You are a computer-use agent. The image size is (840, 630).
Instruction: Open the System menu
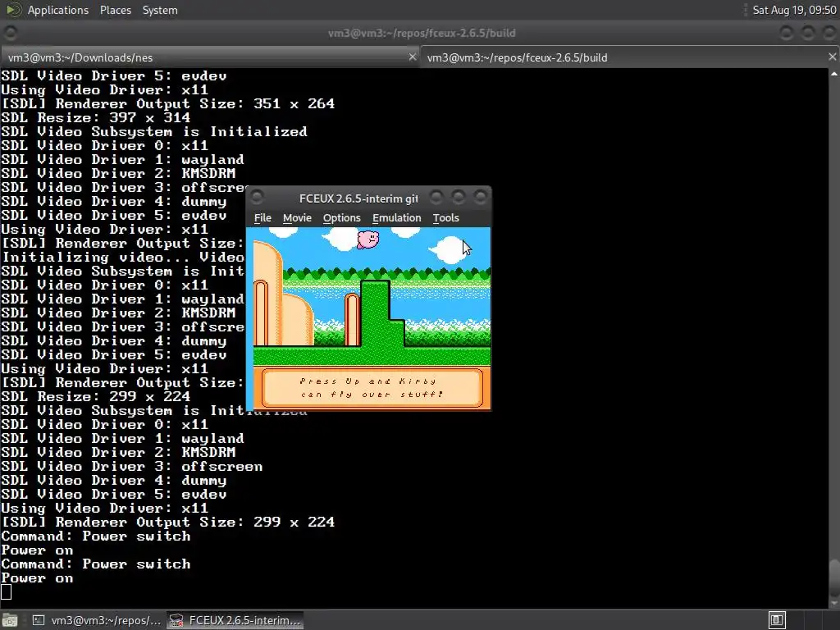[x=160, y=10]
